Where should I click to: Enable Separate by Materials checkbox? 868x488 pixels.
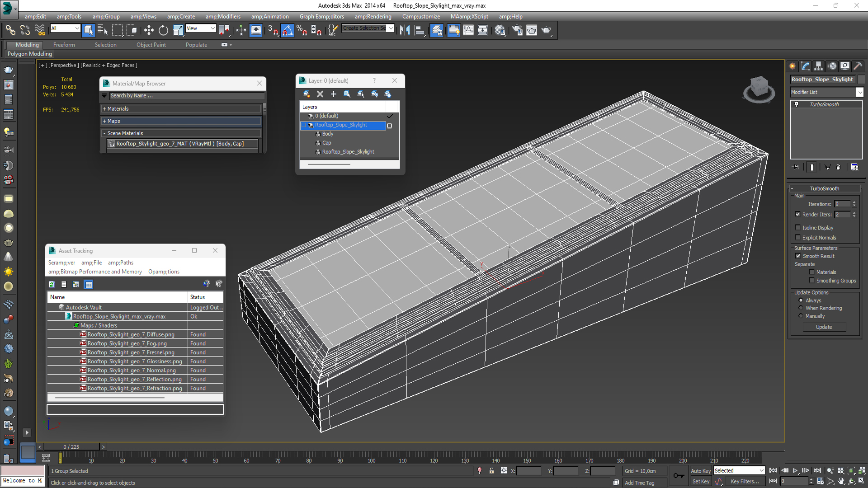point(811,272)
